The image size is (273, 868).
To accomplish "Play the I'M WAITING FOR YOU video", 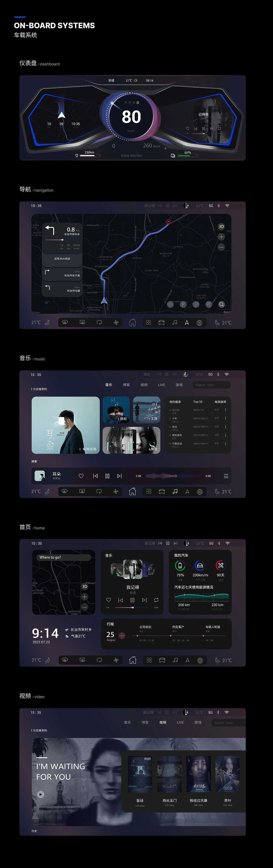I will coord(41,794).
